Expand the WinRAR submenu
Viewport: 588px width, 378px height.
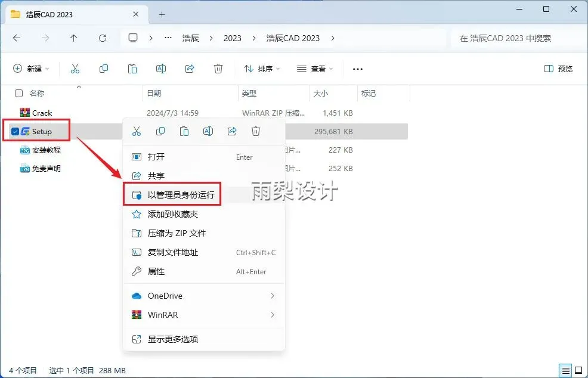click(x=273, y=315)
